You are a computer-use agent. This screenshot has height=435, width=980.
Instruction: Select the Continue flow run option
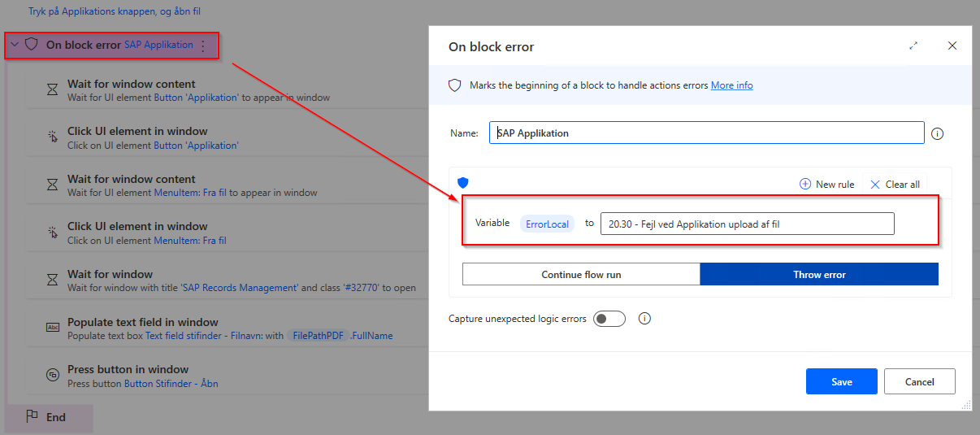[581, 275]
